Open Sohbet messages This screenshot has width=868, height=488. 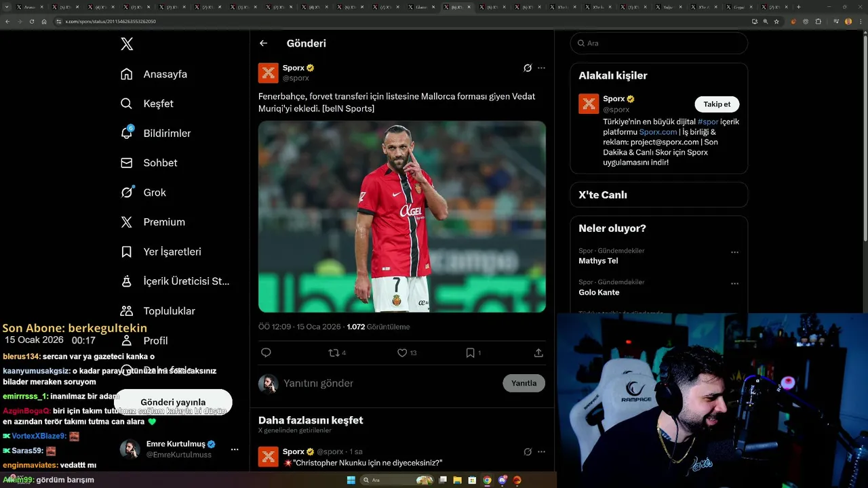point(149,163)
